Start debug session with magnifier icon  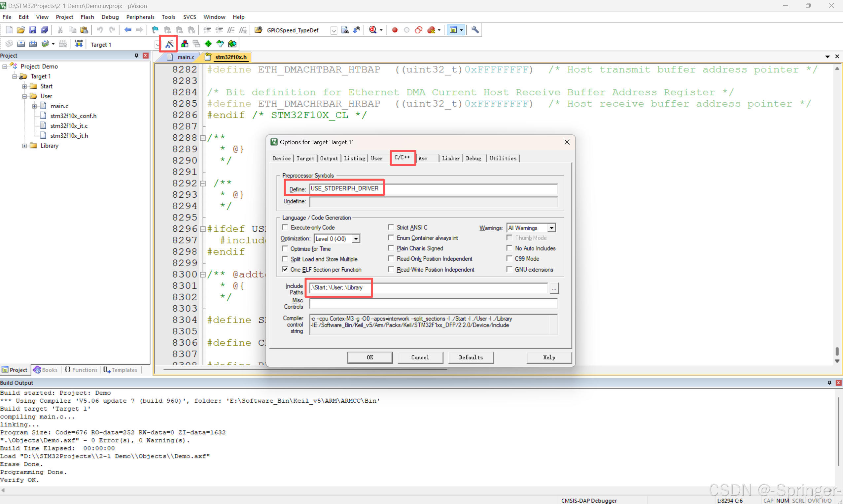[373, 30]
